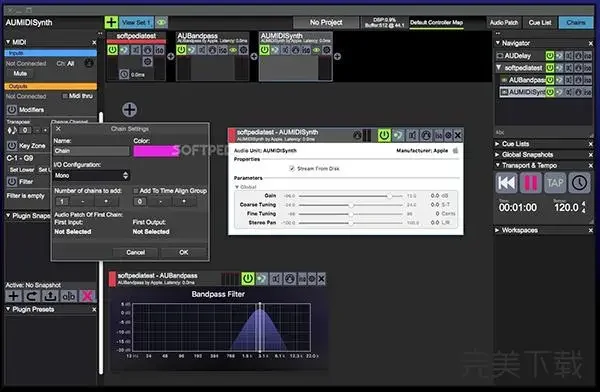
Task: Toggle power on the softpediatest chain strip
Action: click(x=112, y=50)
